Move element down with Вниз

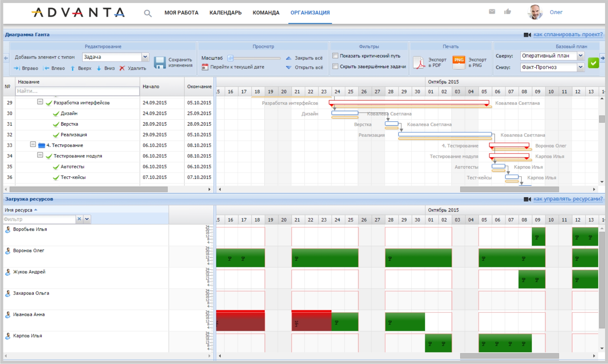(x=106, y=68)
